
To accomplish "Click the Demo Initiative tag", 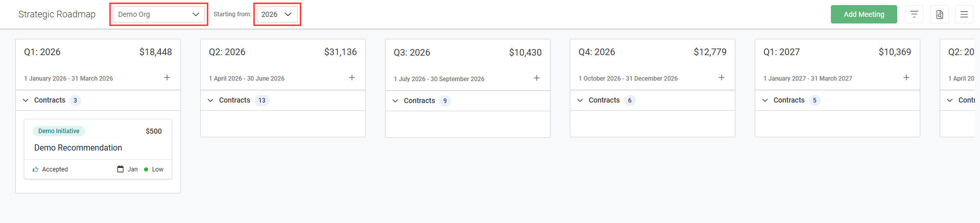I will point(59,131).
